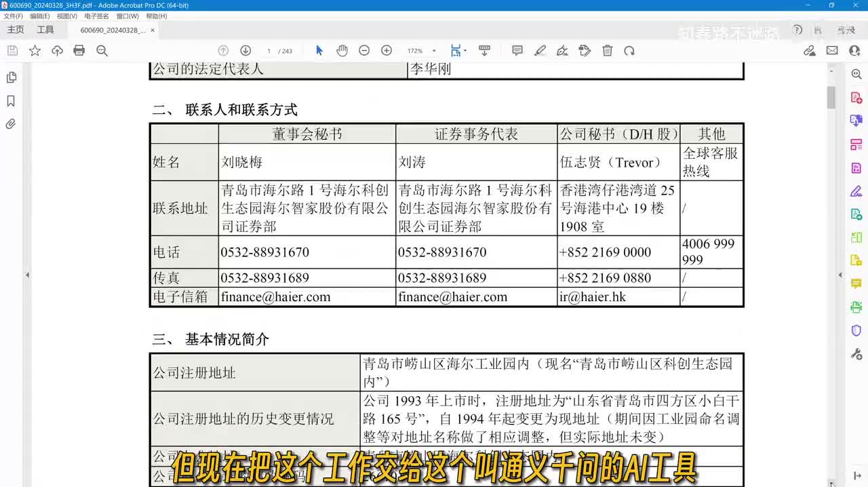
Task: Rotate the page with rotate icon
Action: point(629,51)
